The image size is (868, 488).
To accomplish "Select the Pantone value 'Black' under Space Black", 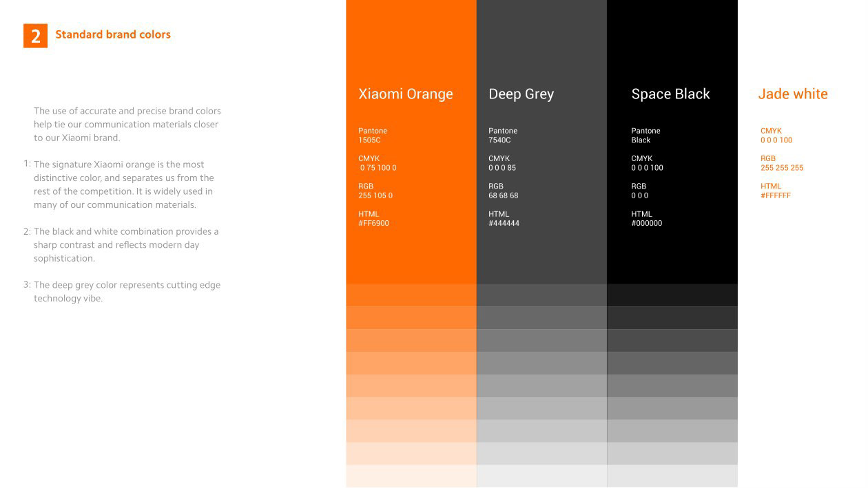I will click(641, 140).
